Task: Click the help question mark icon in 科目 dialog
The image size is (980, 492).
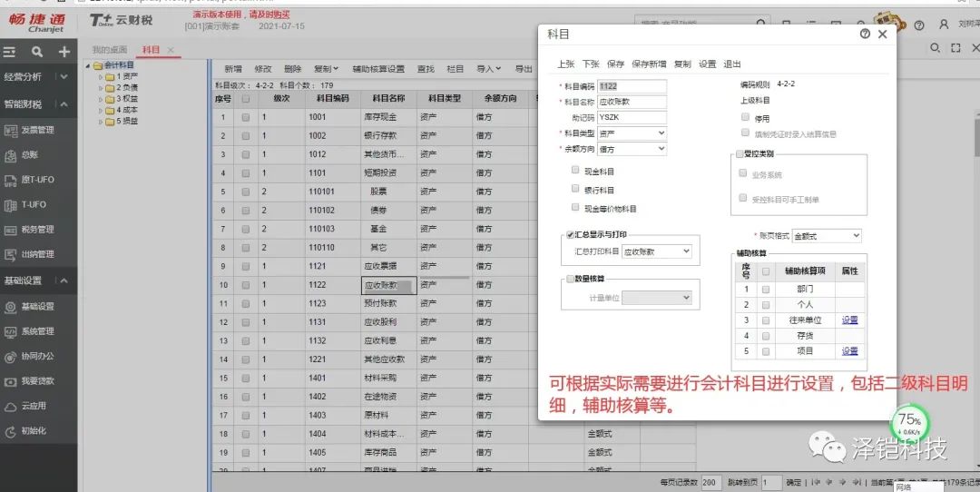Action: [865, 34]
